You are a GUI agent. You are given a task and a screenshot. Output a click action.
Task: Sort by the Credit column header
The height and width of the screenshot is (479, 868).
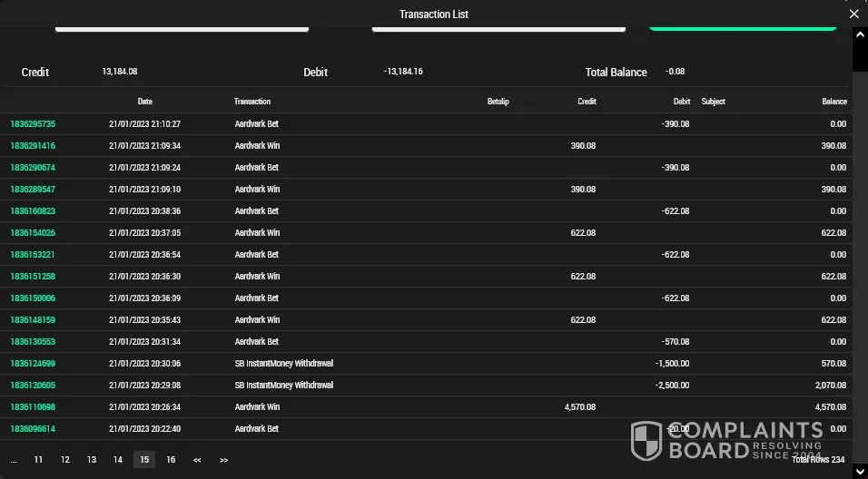pos(587,102)
